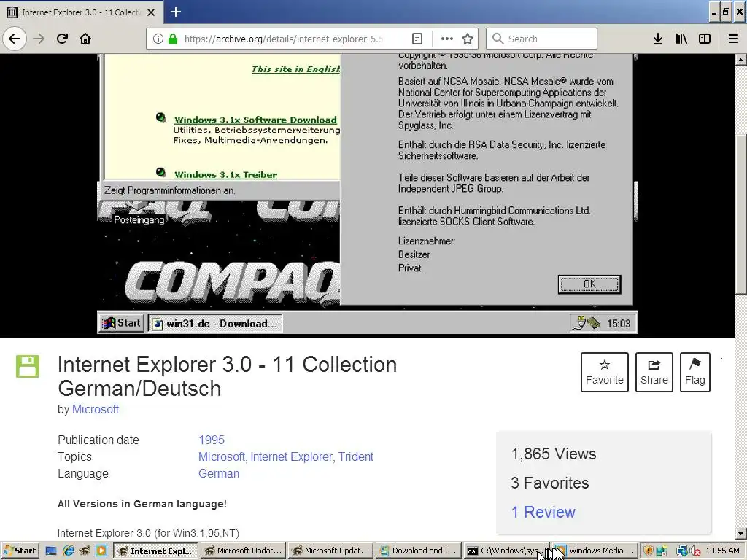This screenshot has height=560, width=747.
Task: Click the screenshot preview image of IE dialog
Action: (x=368, y=194)
